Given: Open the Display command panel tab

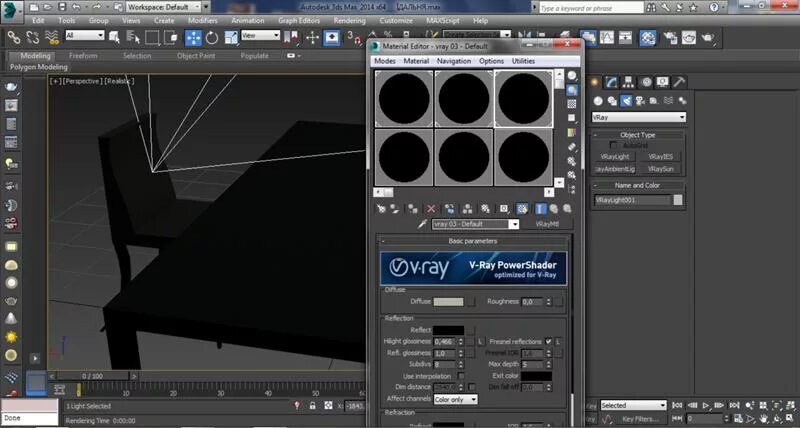Looking at the screenshot, I should coord(662,82).
